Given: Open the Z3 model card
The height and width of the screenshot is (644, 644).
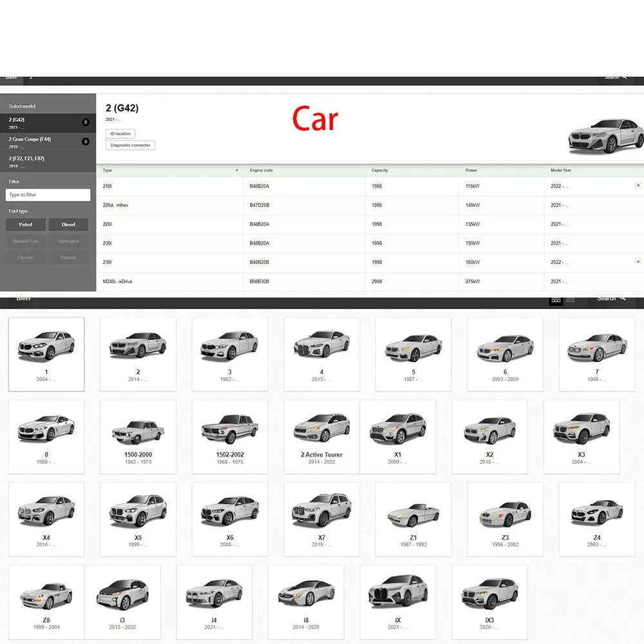Looking at the screenshot, I should click(505, 520).
